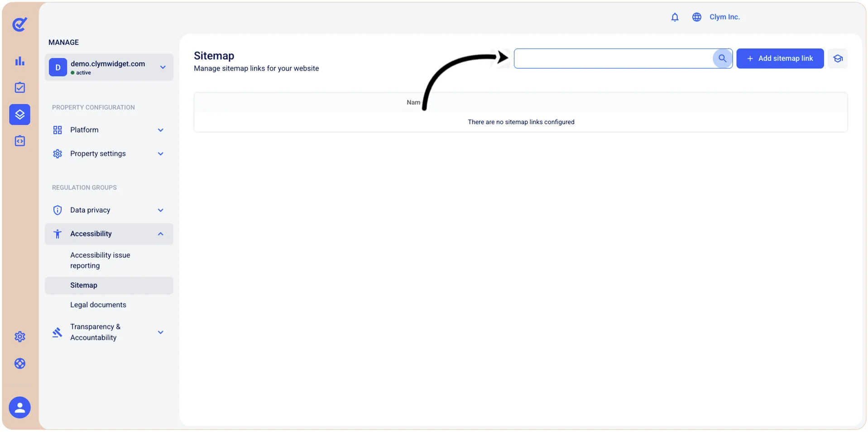
Task: Click the Transparency gavel icon
Action: click(x=57, y=332)
